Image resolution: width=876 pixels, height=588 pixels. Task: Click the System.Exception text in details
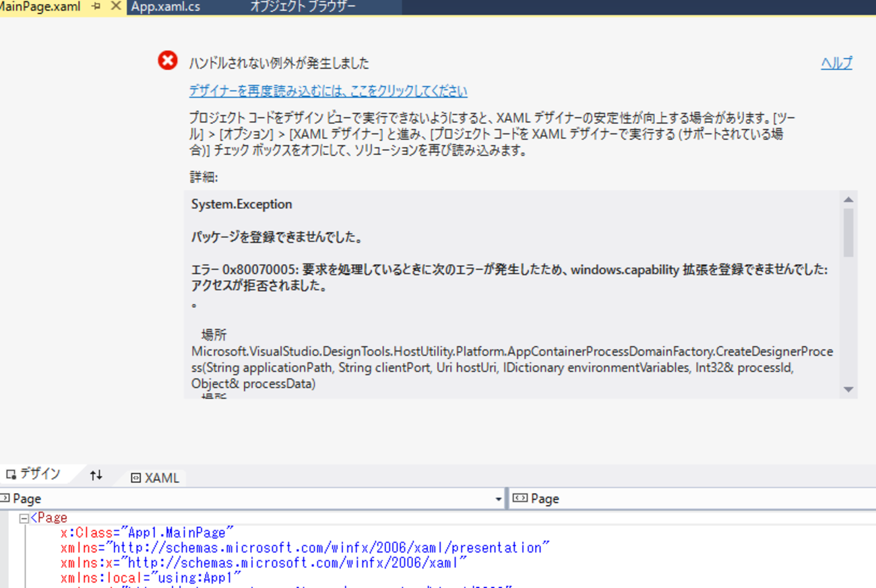click(x=242, y=204)
